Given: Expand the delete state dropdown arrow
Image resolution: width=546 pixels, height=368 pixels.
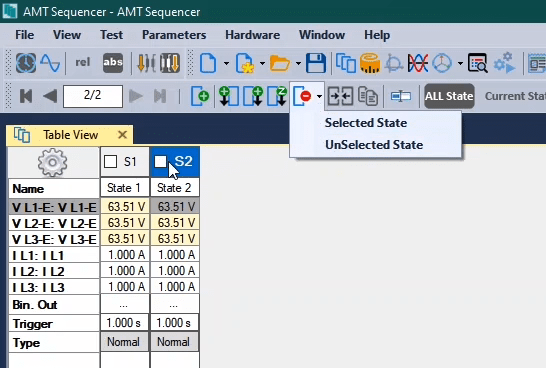Looking at the screenshot, I should [x=319, y=96].
